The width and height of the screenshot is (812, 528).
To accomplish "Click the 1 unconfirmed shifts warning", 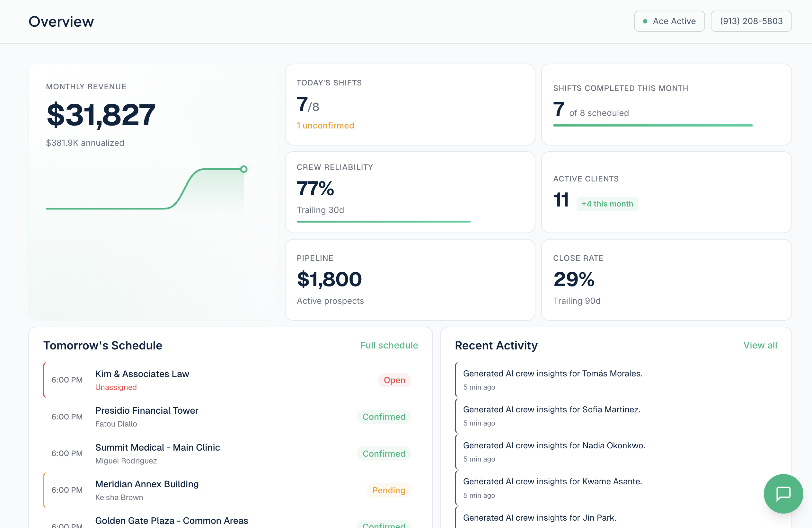I will [325, 126].
